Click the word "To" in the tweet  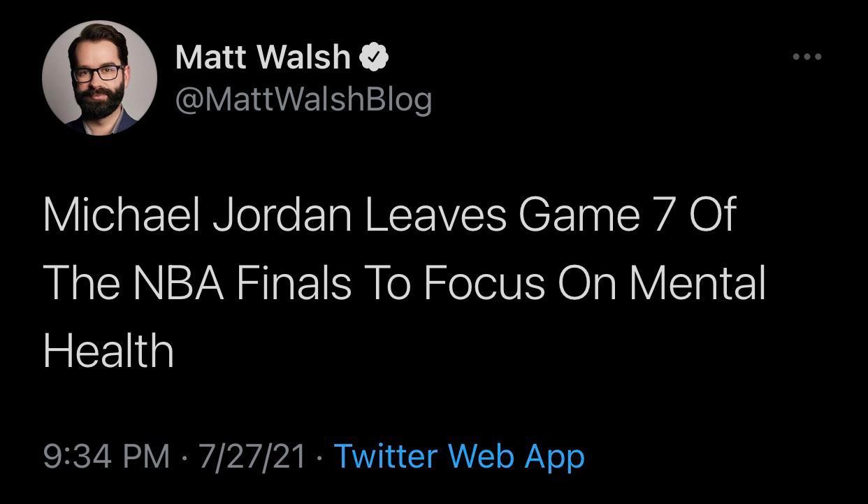(386, 283)
